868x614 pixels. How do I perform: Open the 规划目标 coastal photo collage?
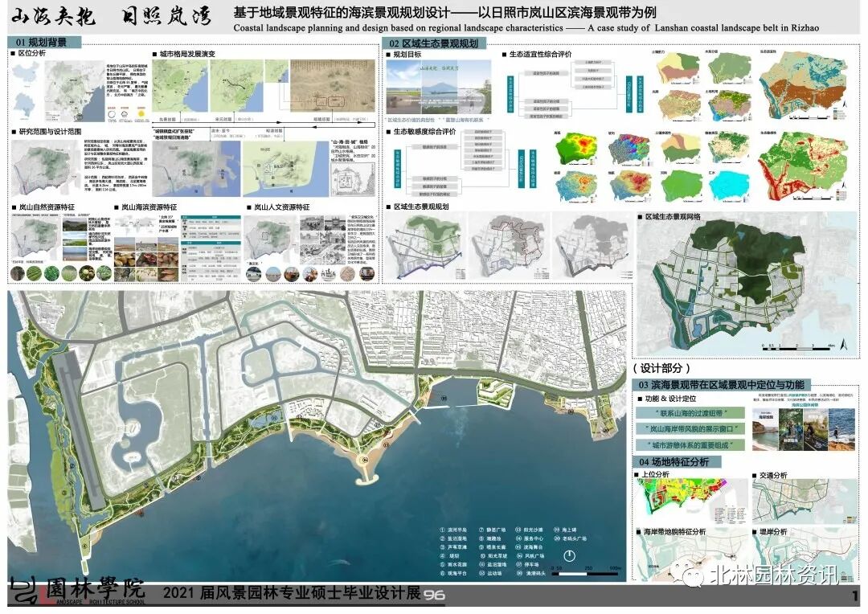pos(439,88)
